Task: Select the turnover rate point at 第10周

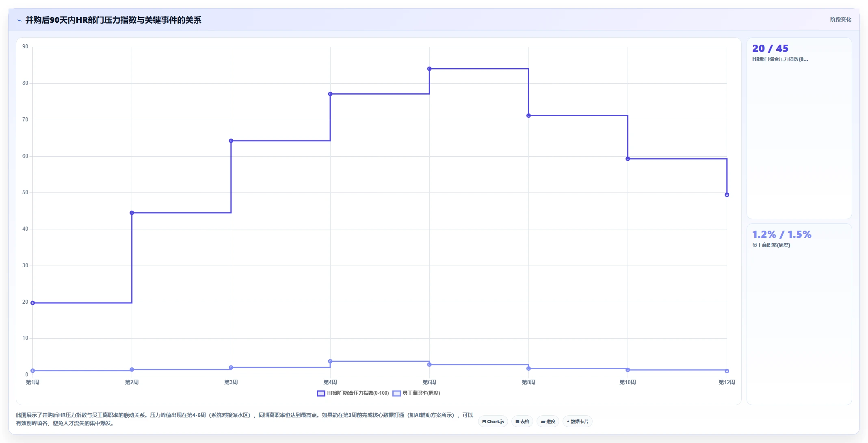Action: [628, 370]
